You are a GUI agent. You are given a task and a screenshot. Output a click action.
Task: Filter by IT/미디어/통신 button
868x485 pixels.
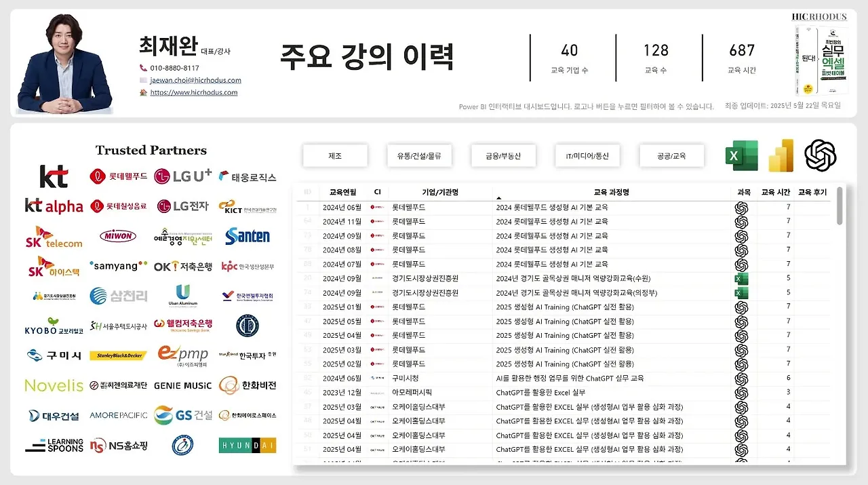pyautogui.click(x=587, y=156)
